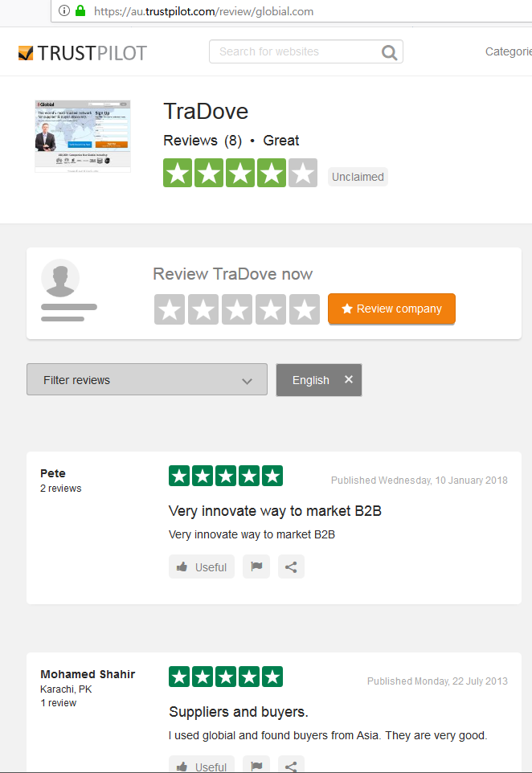The image size is (532, 773).
Task: Click the Review company button
Action: [x=391, y=309]
